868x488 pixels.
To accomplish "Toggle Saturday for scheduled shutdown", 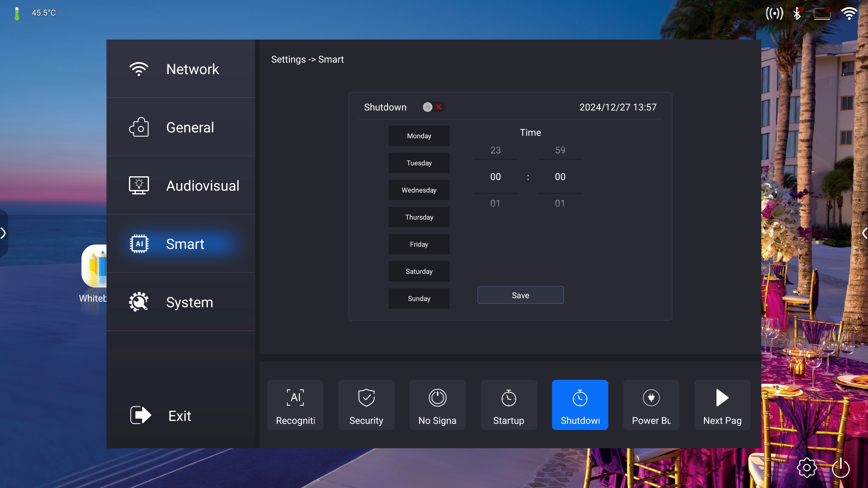I will click(419, 271).
